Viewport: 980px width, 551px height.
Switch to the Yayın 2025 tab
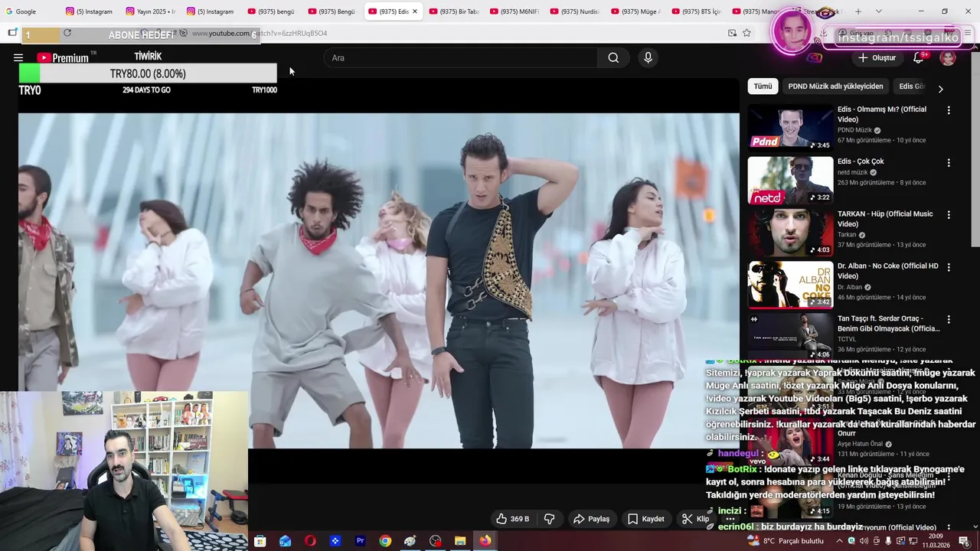150,11
